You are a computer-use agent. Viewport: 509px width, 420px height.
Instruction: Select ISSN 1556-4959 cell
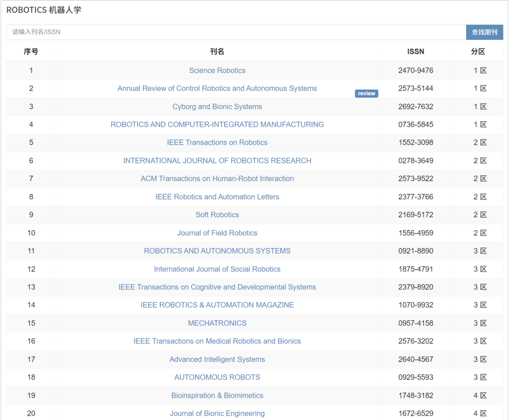[416, 233]
